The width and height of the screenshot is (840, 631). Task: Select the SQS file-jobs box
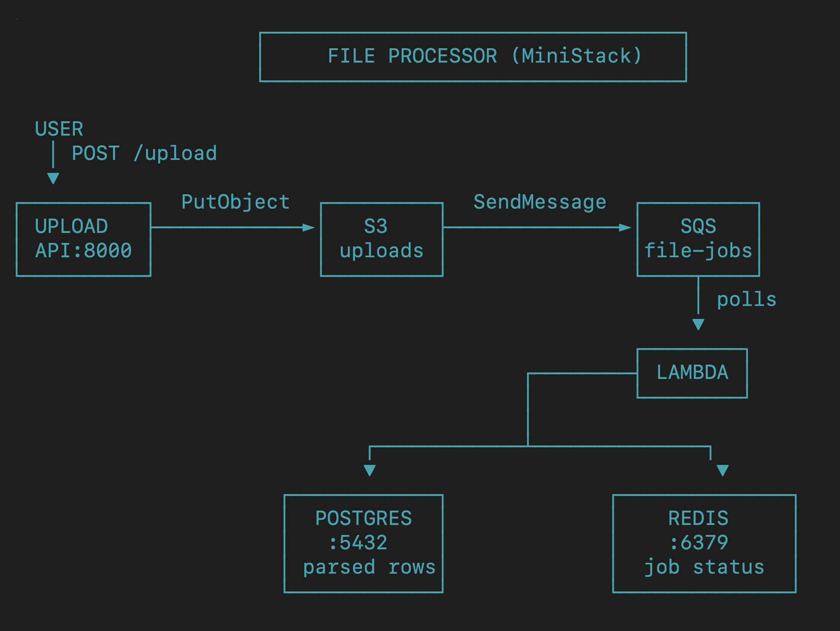(x=698, y=239)
